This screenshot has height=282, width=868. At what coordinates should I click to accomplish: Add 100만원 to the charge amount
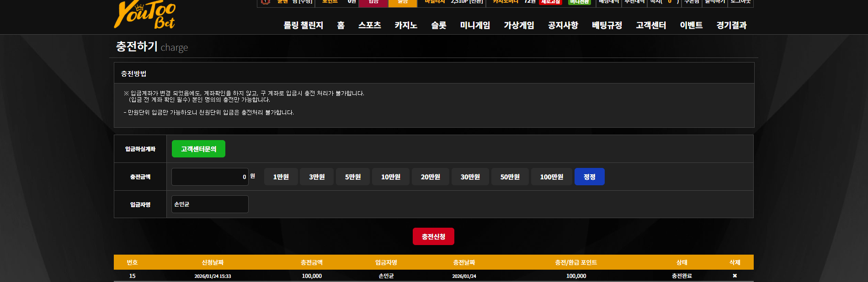[552, 177]
